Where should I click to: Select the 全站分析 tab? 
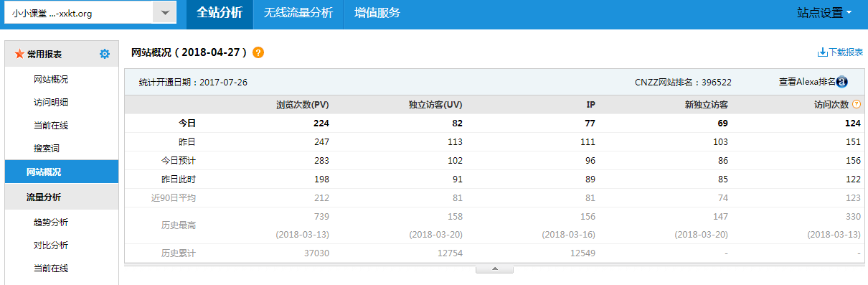pos(220,13)
